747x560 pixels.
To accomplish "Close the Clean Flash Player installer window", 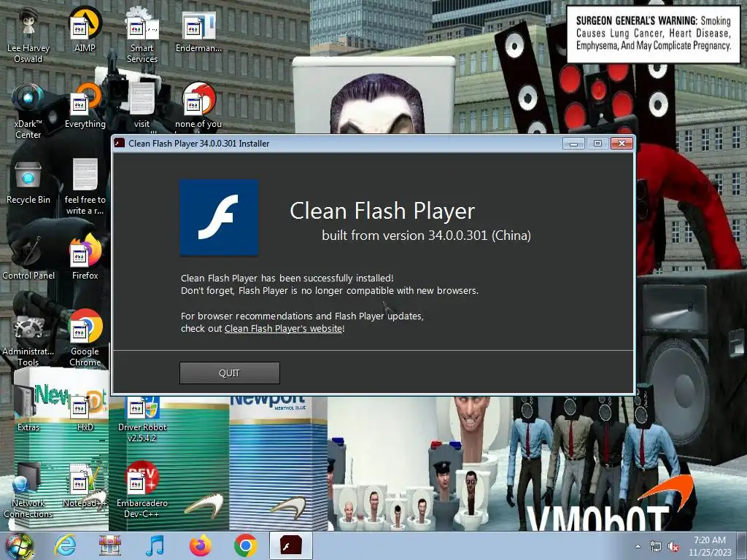I will click(x=622, y=144).
